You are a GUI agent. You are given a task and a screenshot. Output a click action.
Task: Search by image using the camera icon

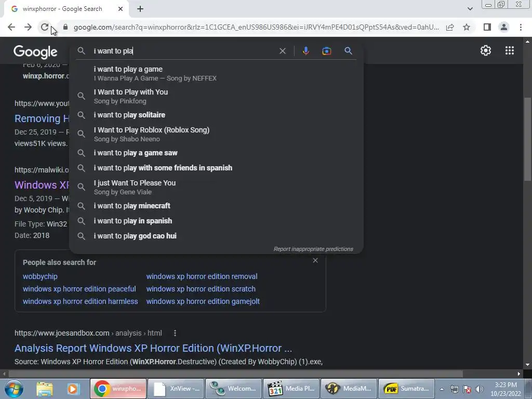[x=326, y=51]
